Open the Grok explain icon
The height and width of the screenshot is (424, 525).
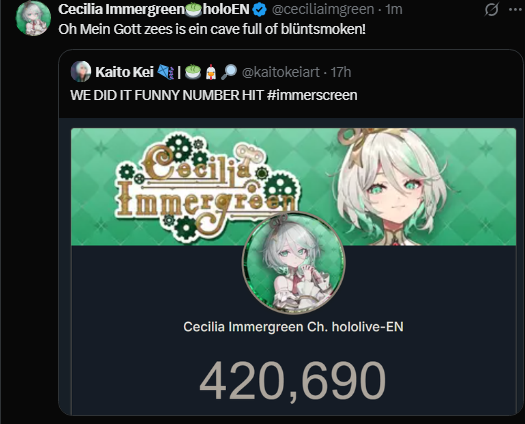(x=491, y=9)
